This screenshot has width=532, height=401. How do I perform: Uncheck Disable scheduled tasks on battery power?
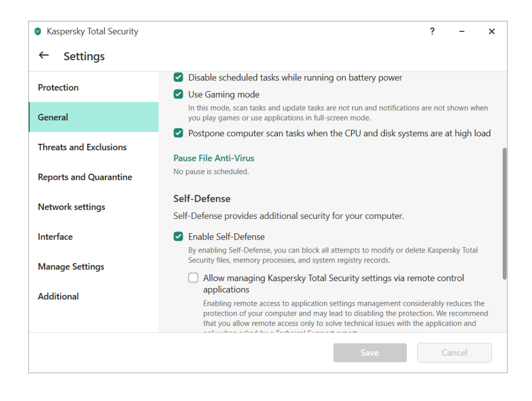179,78
